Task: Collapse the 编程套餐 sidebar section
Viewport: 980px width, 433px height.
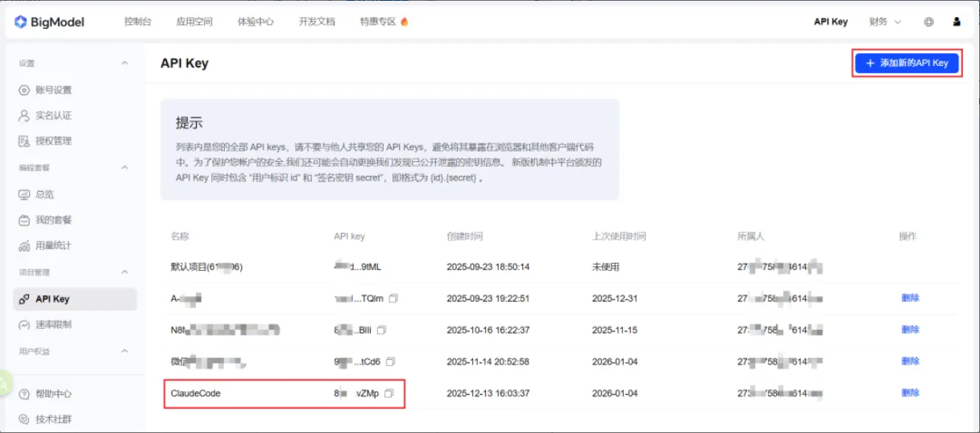Action: tap(124, 168)
